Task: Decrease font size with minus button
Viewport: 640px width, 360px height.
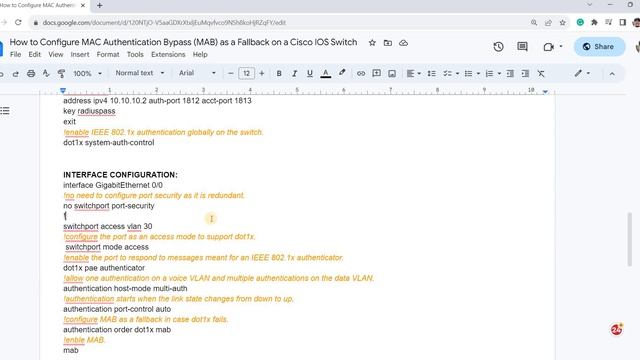Action: click(231, 73)
